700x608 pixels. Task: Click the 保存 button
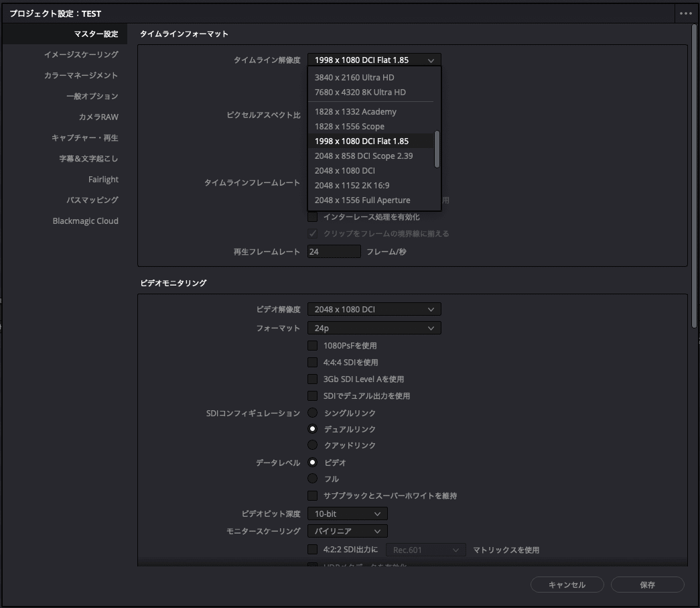(x=647, y=585)
